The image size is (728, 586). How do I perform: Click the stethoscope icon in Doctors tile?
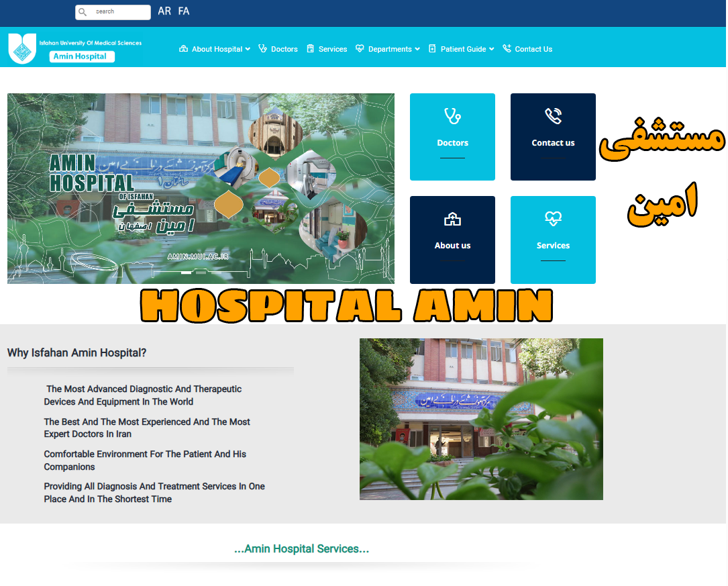click(x=453, y=116)
